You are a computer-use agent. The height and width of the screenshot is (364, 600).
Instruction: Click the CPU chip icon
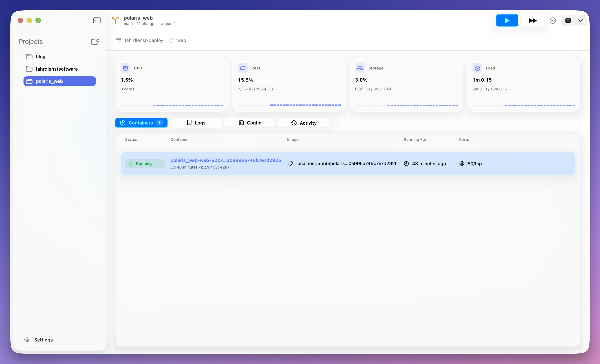(x=125, y=68)
